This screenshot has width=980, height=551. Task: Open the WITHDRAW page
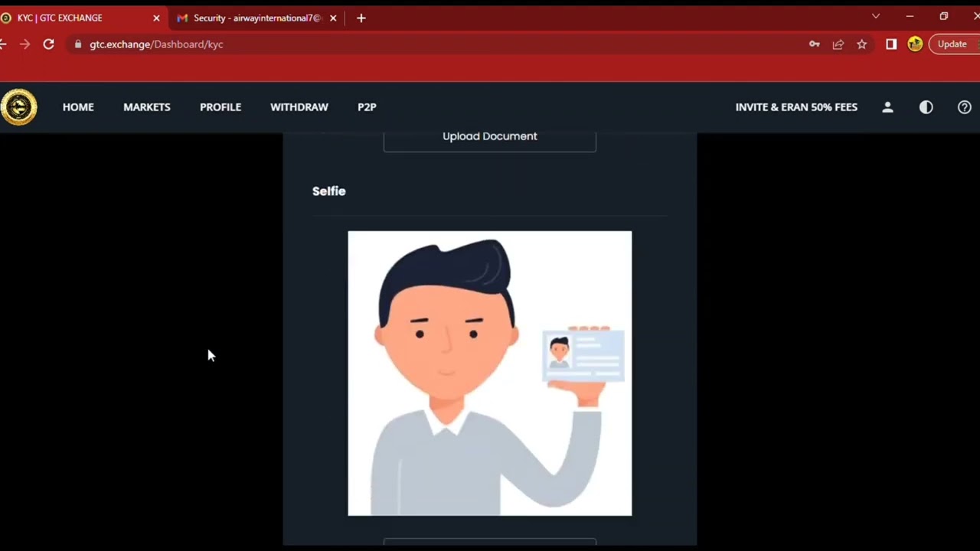[x=299, y=107]
